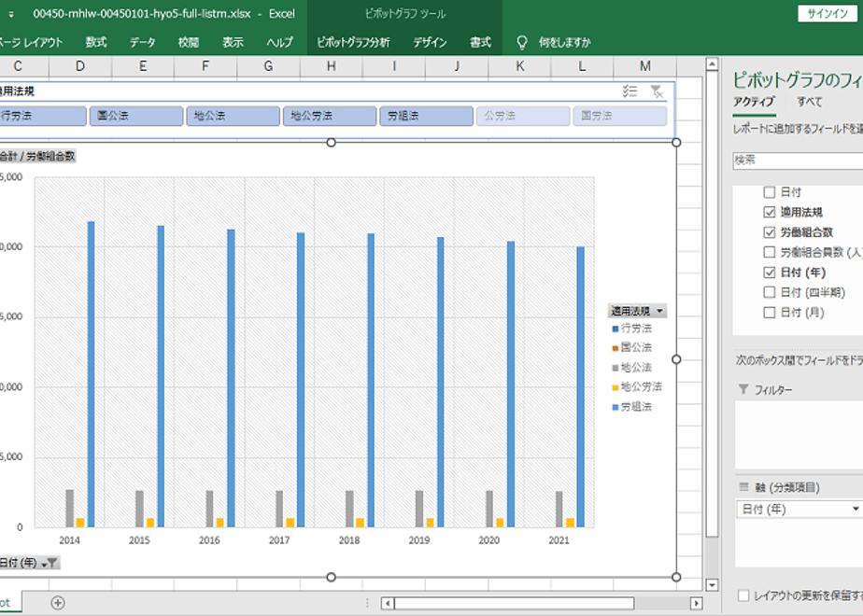Select the 行労法 slicer button
The height and width of the screenshot is (616, 863).
click(43, 116)
